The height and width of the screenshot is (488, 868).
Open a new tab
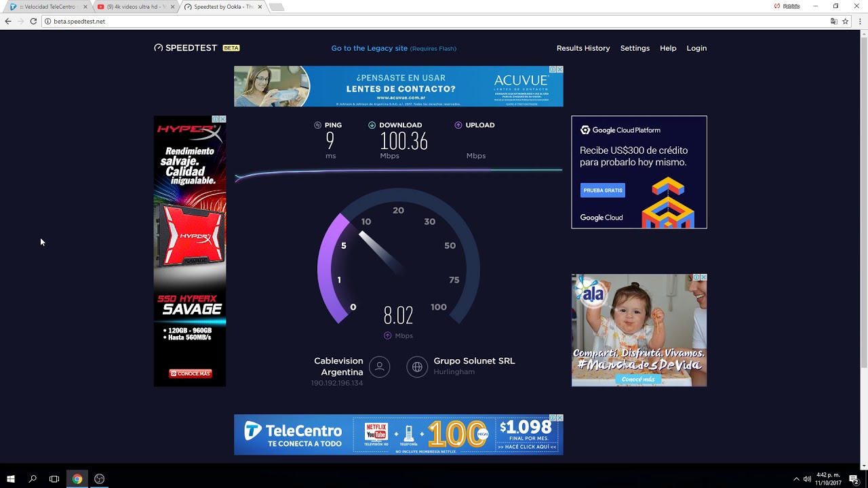(277, 7)
